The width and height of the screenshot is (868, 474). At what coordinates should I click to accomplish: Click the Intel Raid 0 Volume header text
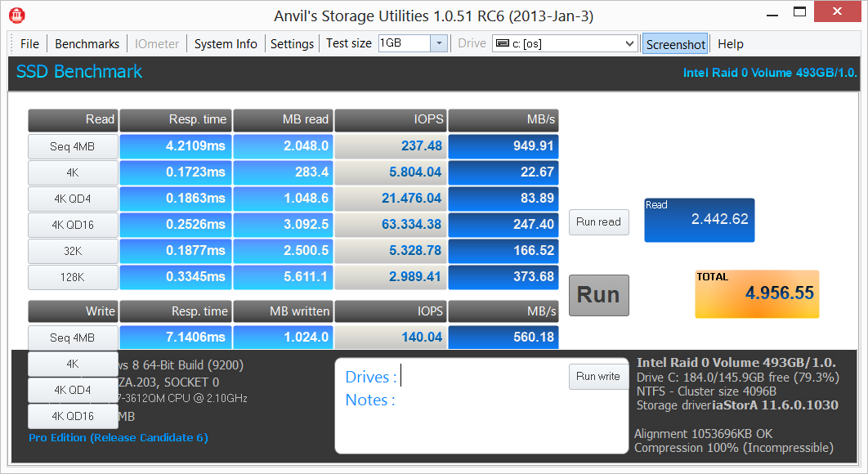(769, 73)
